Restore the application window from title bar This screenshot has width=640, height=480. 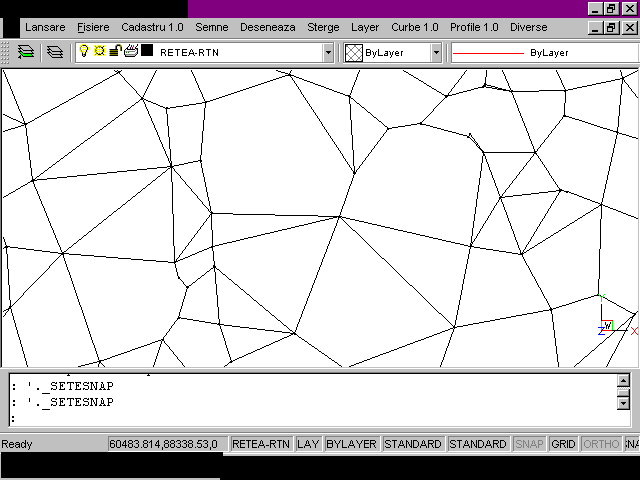point(611,9)
